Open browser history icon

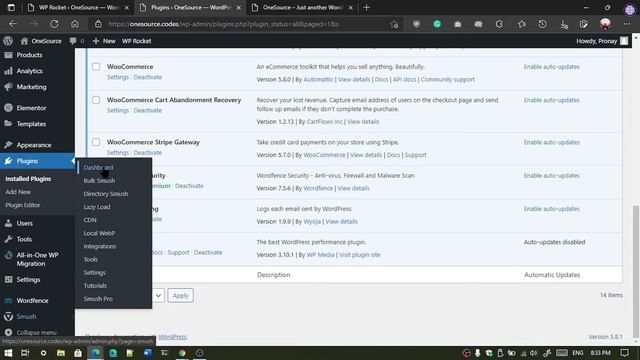pos(542,24)
